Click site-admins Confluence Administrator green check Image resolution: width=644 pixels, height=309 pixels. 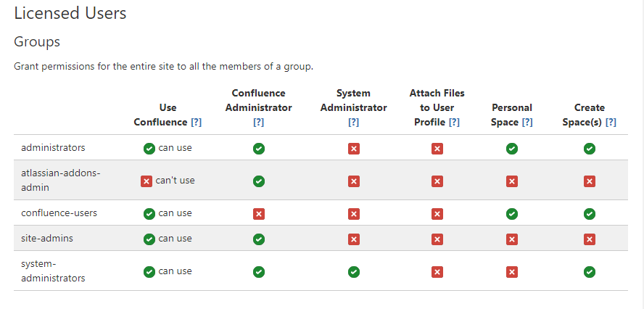click(x=259, y=239)
